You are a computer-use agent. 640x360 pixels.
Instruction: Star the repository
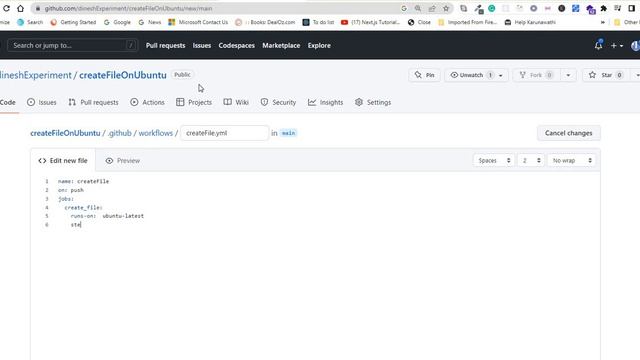coord(606,75)
